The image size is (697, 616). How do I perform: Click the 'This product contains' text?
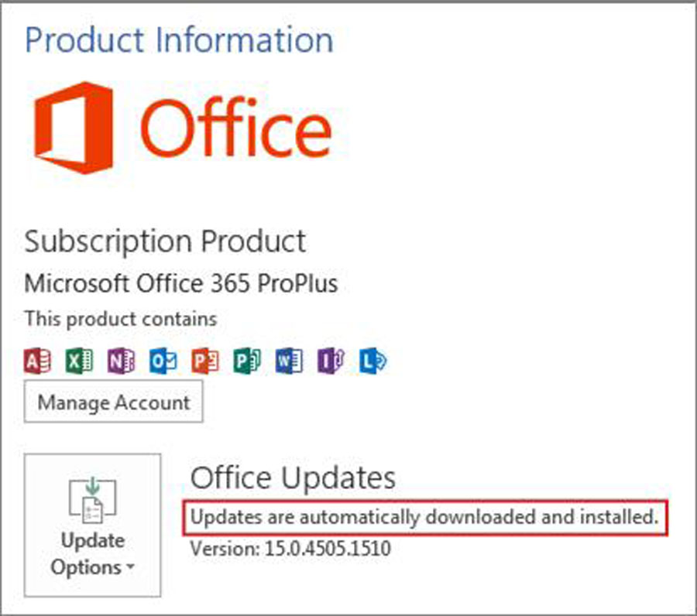[x=120, y=318]
